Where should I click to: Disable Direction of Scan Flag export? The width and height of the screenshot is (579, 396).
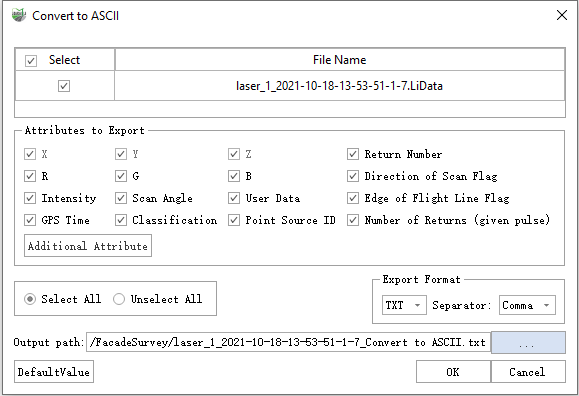point(353,176)
